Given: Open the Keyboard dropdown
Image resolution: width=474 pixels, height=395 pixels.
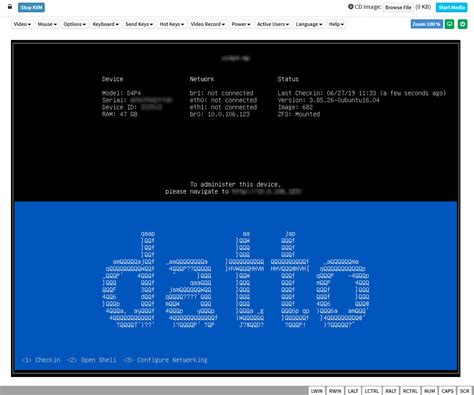Looking at the screenshot, I should (106, 24).
